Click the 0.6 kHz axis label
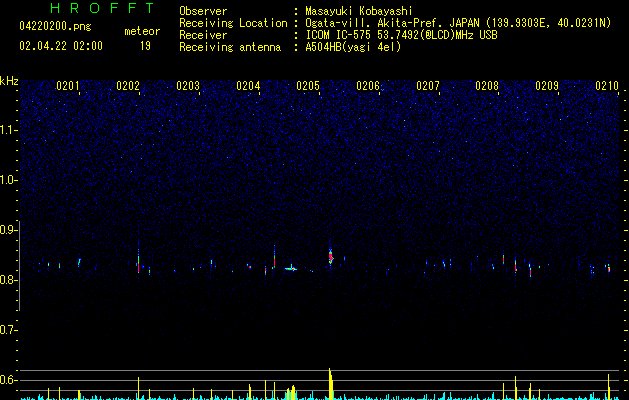 [x=8, y=380]
